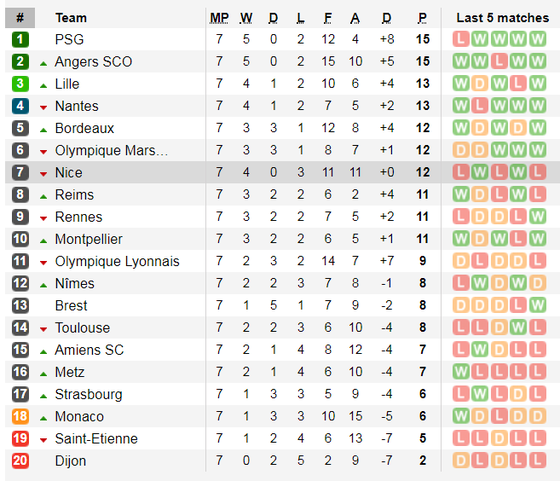Click the green up arrow beside Angers SCO

tap(44, 64)
